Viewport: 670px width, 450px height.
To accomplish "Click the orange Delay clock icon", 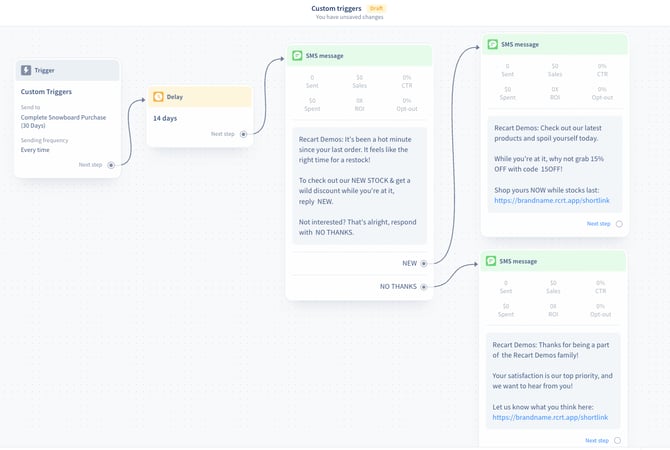I will (158, 97).
